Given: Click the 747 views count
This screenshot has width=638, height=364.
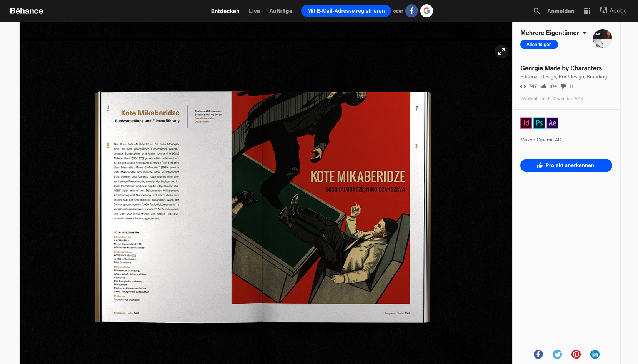Looking at the screenshot, I should coord(533,86).
